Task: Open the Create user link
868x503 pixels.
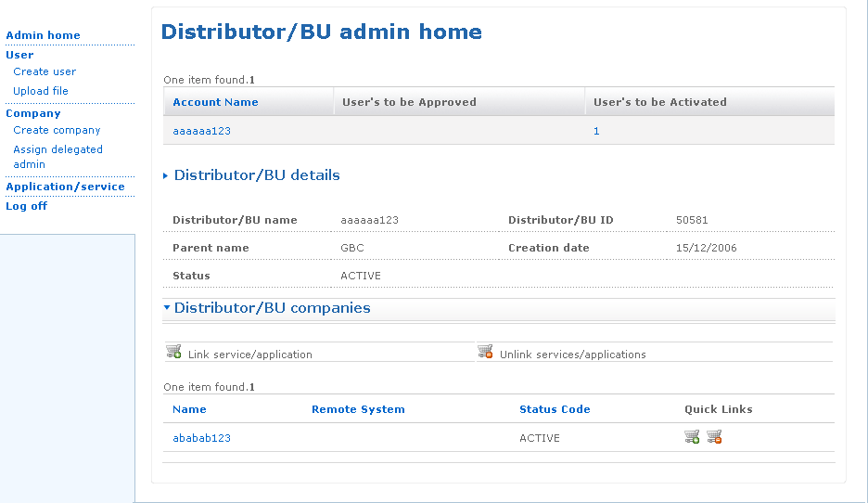Action: pos(45,71)
